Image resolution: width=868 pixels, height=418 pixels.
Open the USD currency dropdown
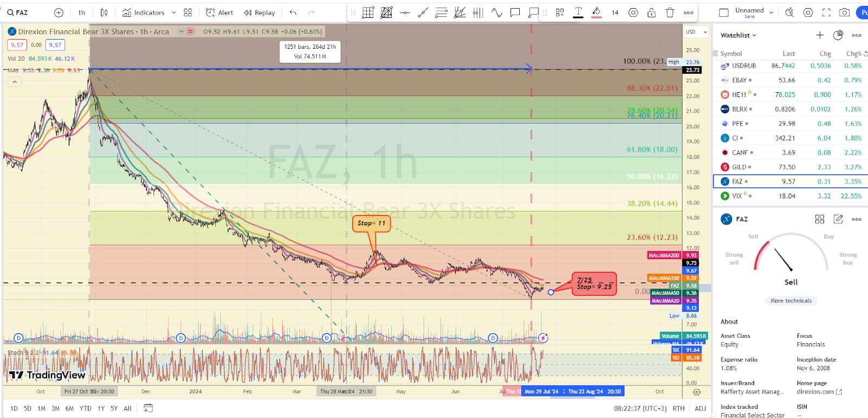[x=697, y=32]
